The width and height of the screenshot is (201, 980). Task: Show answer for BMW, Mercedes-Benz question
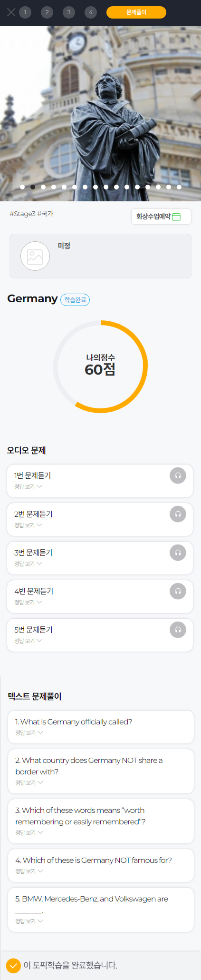pos(29,921)
